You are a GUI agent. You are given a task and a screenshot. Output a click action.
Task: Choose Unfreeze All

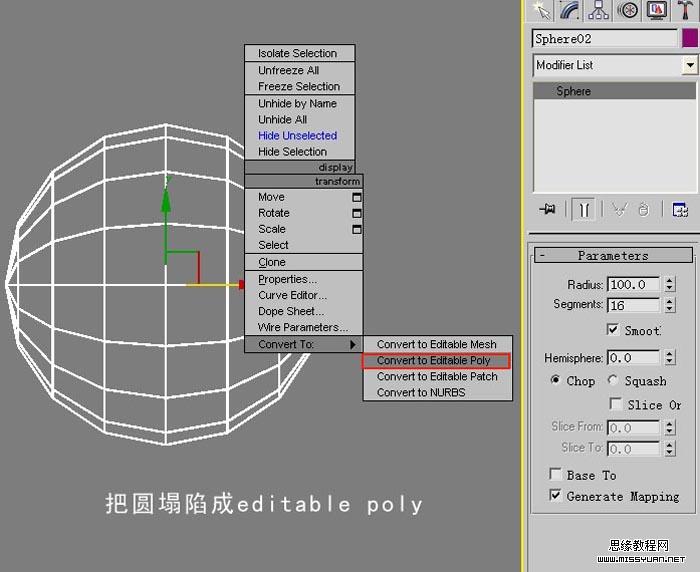coord(300,71)
